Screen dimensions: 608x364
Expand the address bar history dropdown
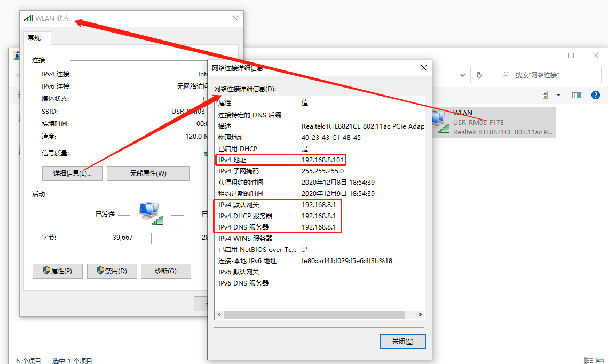pos(463,75)
